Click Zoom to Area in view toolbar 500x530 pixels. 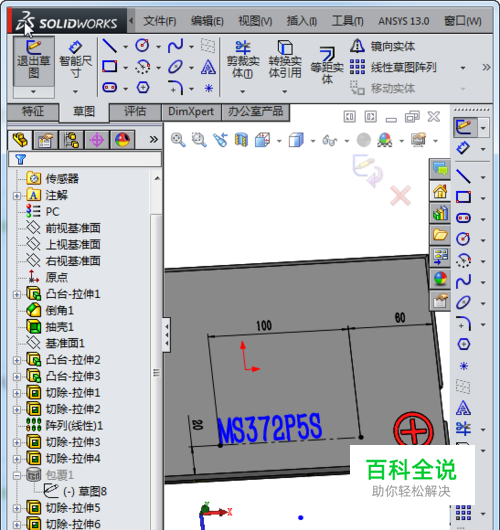[199, 140]
